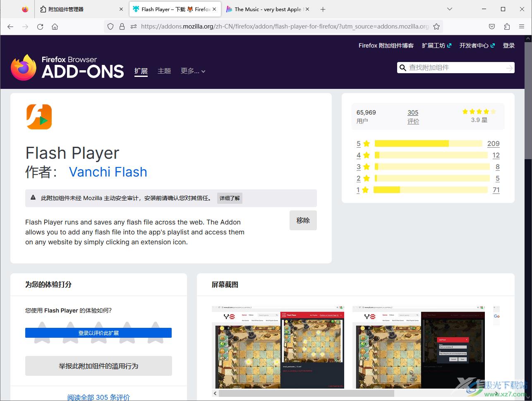The width and height of the screenshot is (532, 401).
Task: Open author Vanchi Flash page
Action: click(x=108, y=172)
